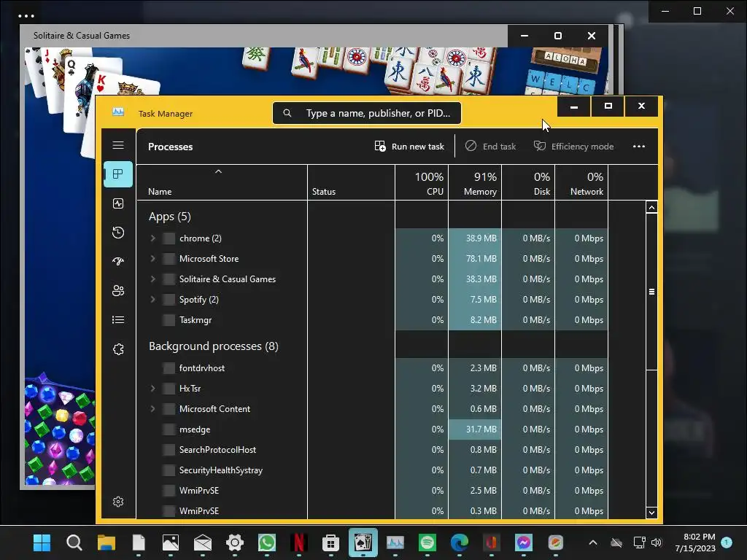This screenshot has height=560, width=747.
Task: Select the msedge process row
Action: coord(373,429)
